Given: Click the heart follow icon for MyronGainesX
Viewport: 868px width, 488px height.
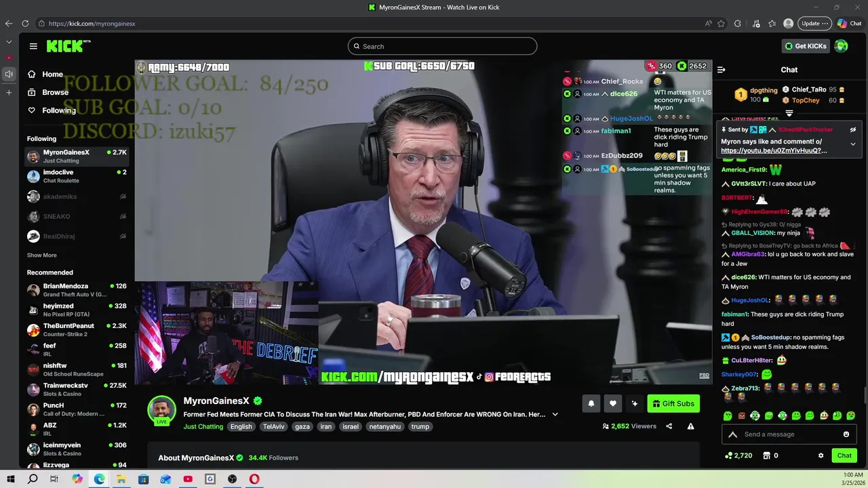Looking at the screenshot, I should [613, 403].
